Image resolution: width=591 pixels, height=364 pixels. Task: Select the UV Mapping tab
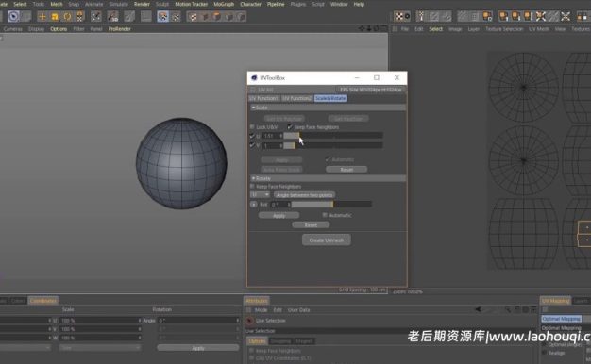tap(555, 301)
